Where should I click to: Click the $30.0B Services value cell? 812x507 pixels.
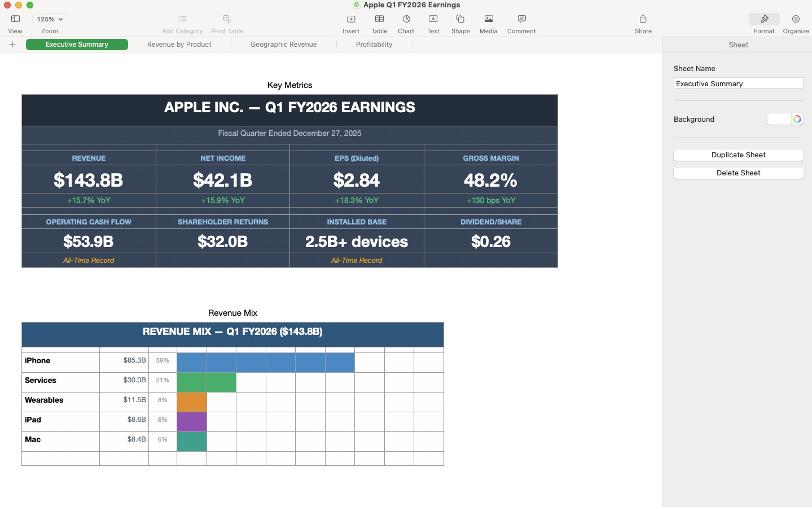click(124, 382)
